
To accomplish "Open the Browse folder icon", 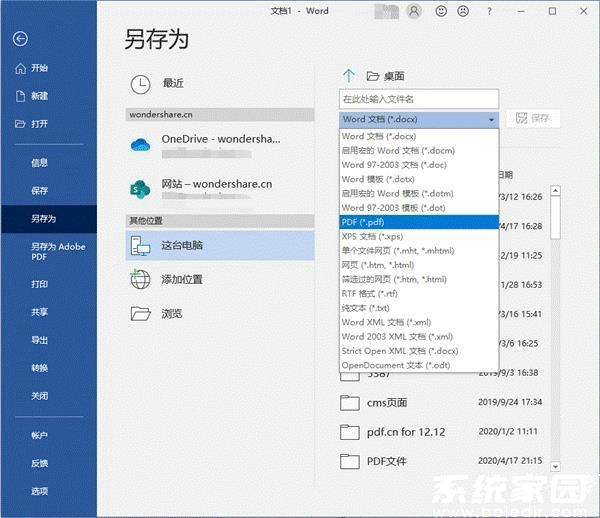I will [x=141, y=313].
